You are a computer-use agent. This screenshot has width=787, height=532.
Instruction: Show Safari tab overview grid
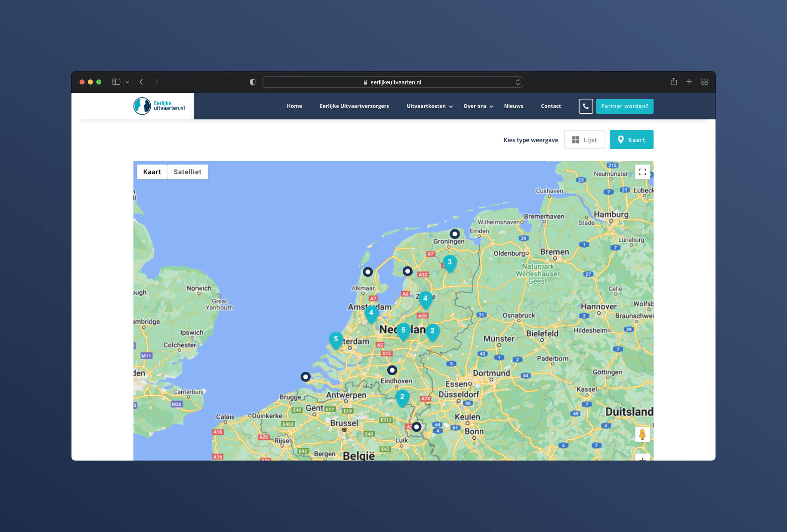pyautogui.click(x=705, y=82)
